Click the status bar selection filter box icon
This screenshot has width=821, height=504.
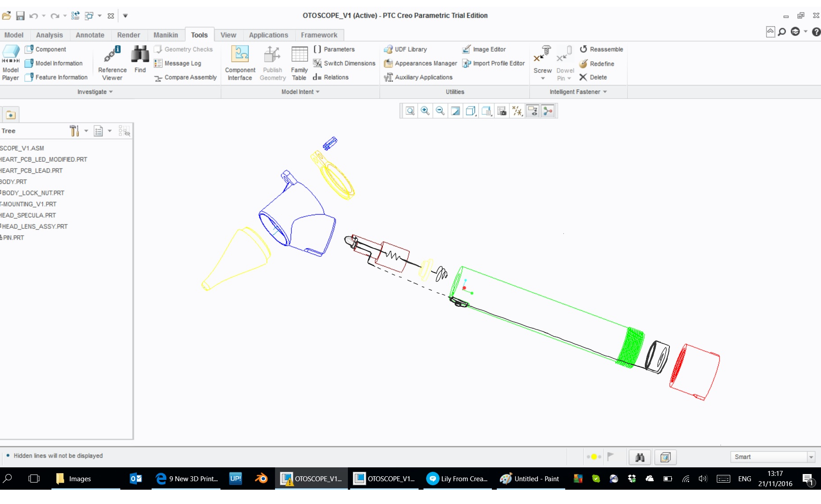(x=665, y=457)
